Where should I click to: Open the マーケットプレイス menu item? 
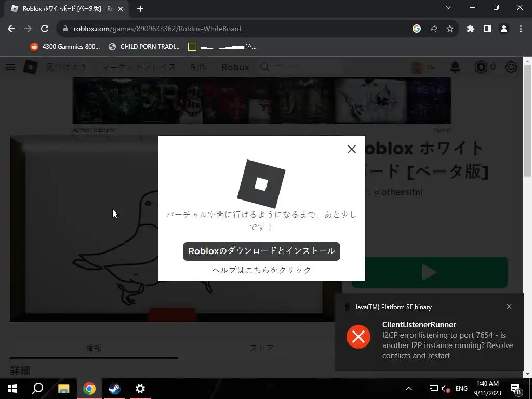138,67
